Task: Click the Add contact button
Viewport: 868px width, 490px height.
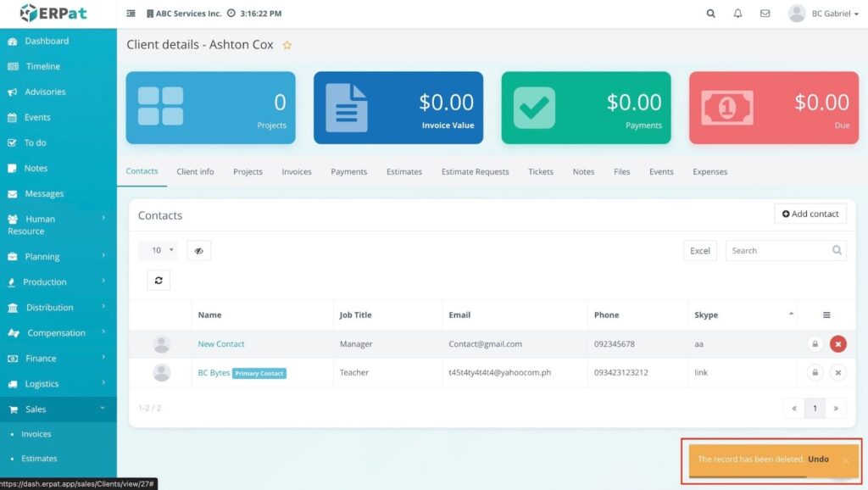Action: pyautogui.click(x=810, y=214)
